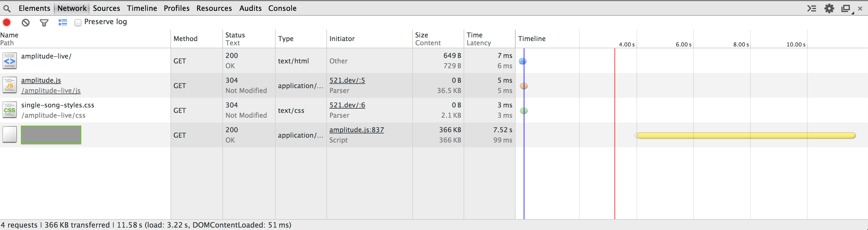Open DevTools settings gear

point(829,8)
